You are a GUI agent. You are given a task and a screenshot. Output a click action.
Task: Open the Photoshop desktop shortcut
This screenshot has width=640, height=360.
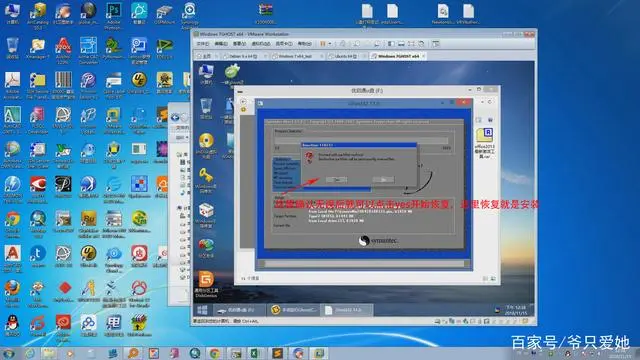(x=113, y=11)
